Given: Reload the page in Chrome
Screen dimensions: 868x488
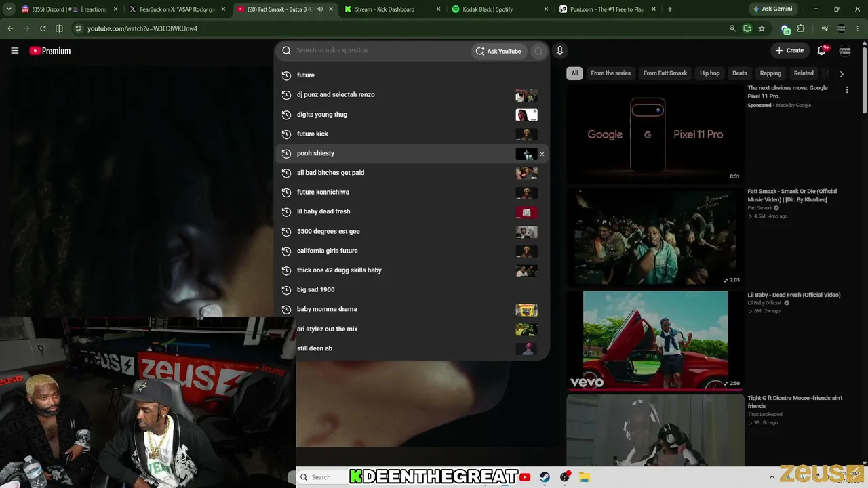Looking at the screenshot, I should tap(43, 28).
